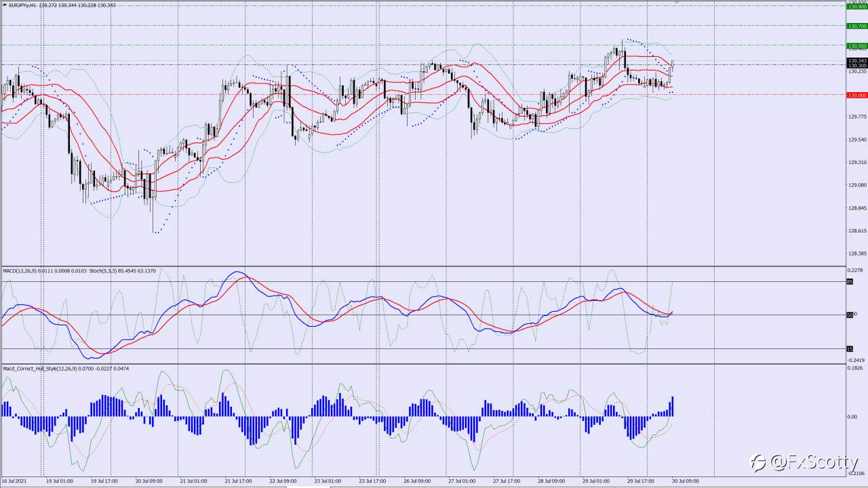868x488 pixels.
Task: Select the green 130.900 price level label
Action: click(857, 7)
